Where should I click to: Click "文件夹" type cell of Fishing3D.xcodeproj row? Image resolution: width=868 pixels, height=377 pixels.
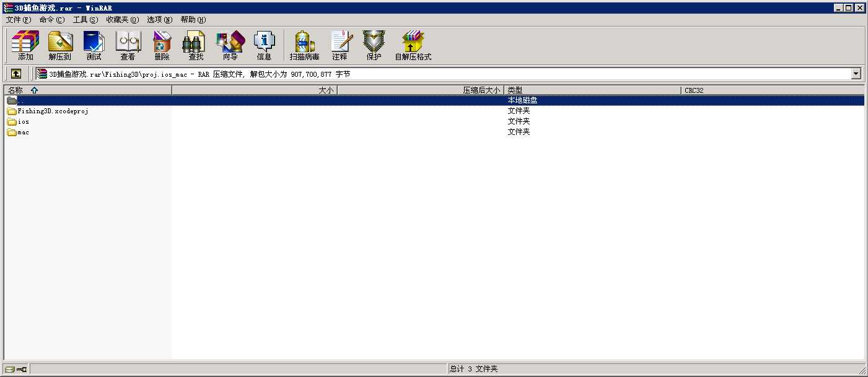pos(519,111)
